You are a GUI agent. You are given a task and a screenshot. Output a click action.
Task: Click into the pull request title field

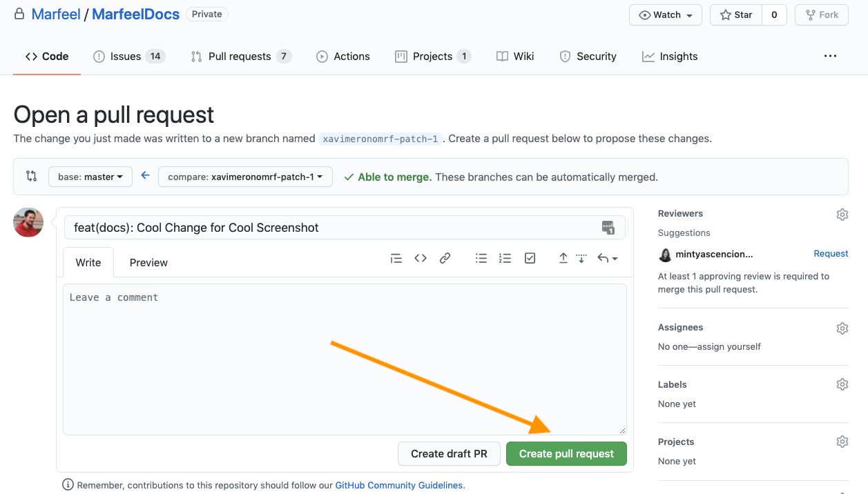tap(345, 228)
